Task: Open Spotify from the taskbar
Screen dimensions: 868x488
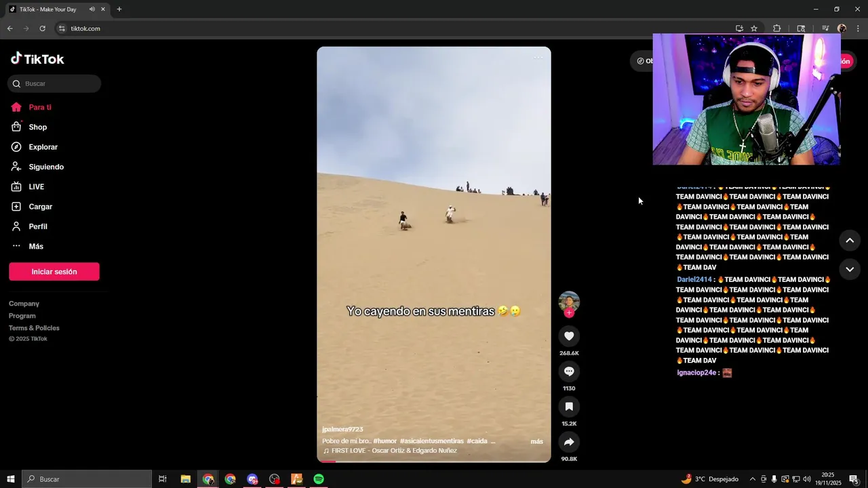Action: click(x=319, y=479)
